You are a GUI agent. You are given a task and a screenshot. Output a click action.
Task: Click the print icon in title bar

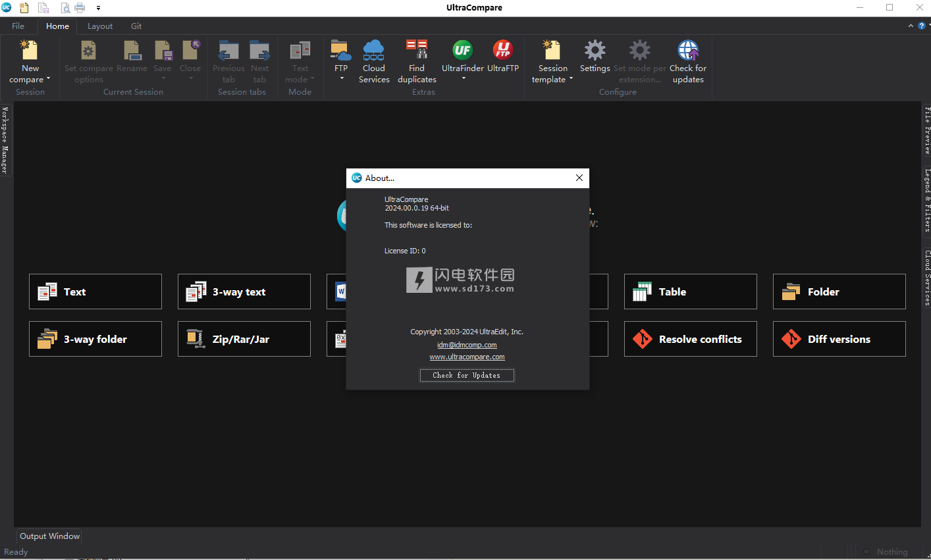[80, 8]
